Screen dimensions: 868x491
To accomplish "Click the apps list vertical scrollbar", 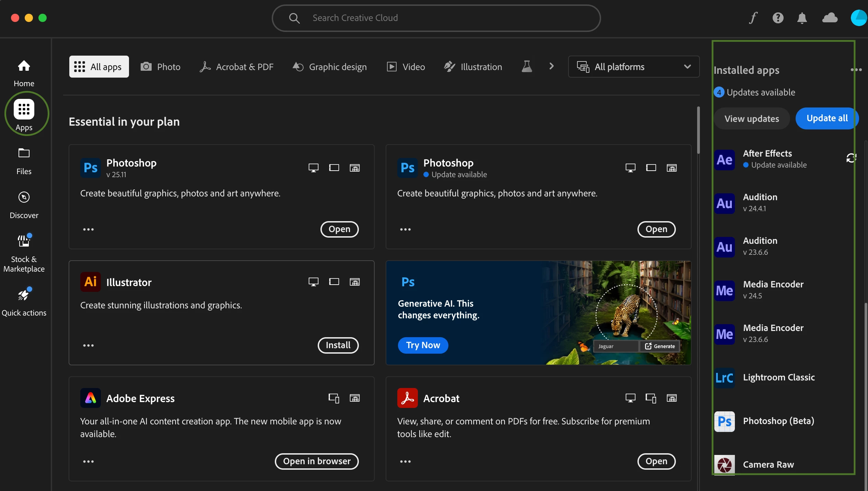I will pyautogui.click(x=698, y=130).
